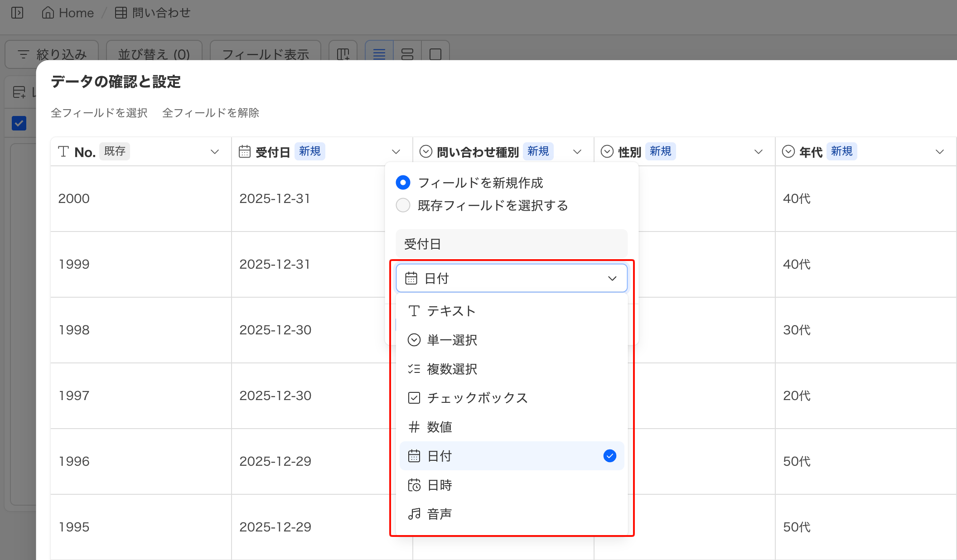957x560 pixels.
Task: Expand the 受付日 column header chevron
Action: coord(396,152)
